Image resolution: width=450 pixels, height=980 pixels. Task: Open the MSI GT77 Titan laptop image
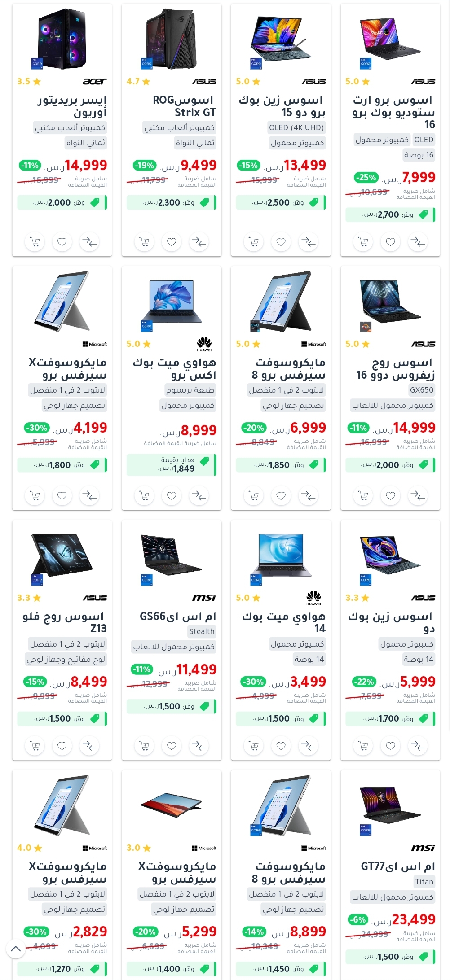click(390, 806)
